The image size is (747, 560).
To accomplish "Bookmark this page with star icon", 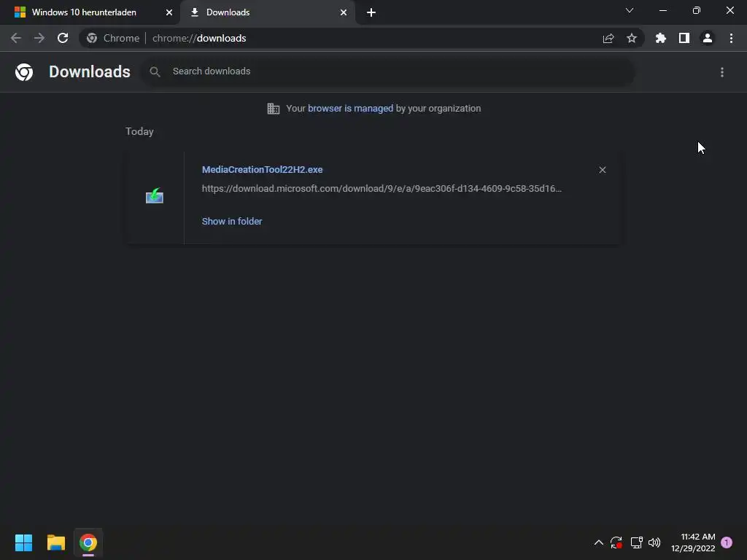I will tap(632, 38).
